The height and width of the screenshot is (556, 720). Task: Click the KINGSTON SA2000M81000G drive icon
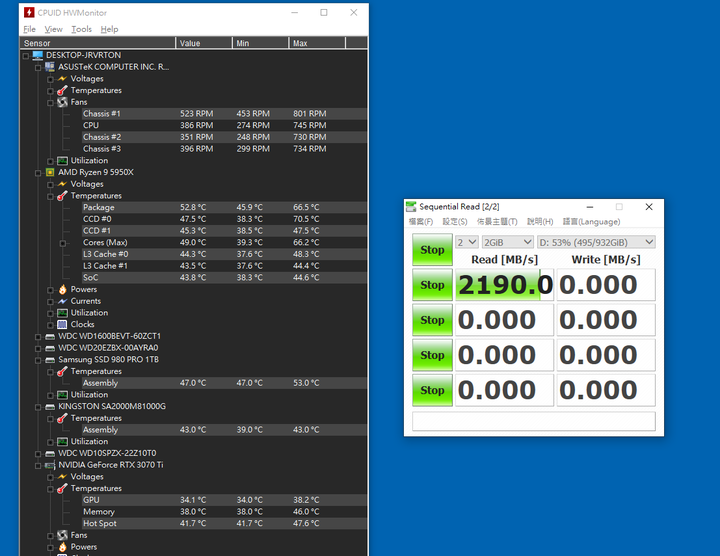50,407
